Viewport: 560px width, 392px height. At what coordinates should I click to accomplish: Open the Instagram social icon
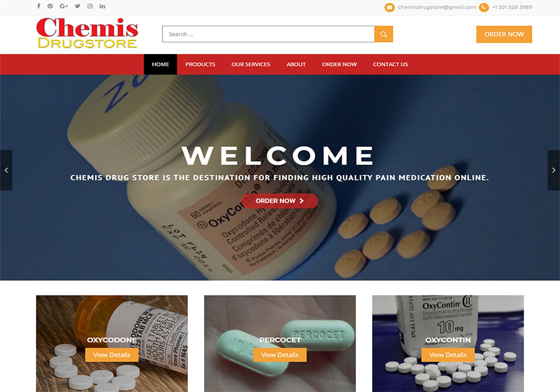(90, 6)
